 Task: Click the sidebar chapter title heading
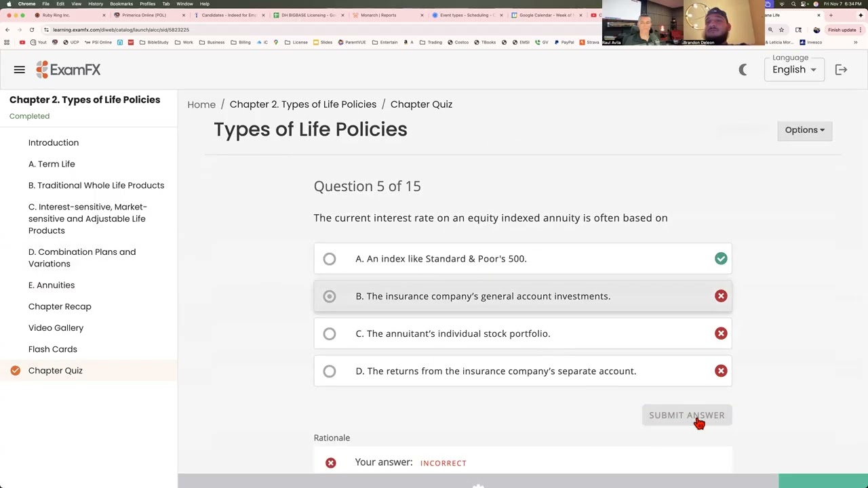pyautogui.click(x=85, y=100)
